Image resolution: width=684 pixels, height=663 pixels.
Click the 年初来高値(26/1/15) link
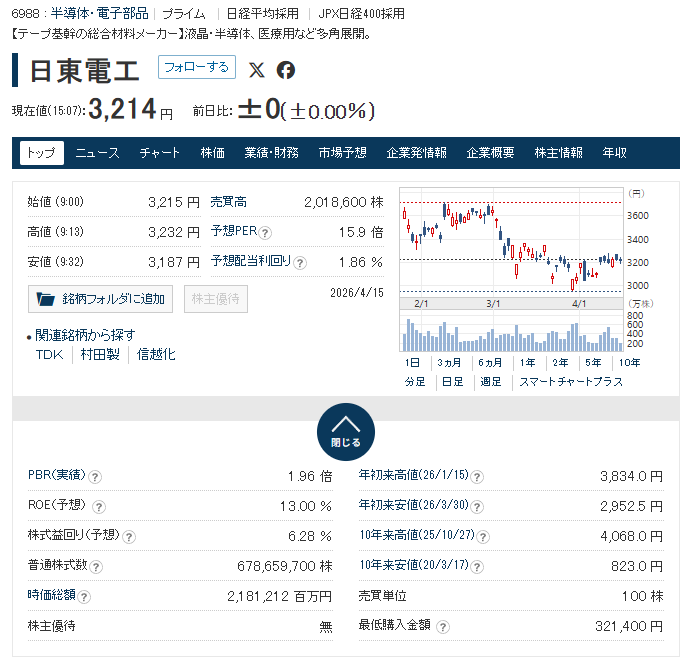414,475
